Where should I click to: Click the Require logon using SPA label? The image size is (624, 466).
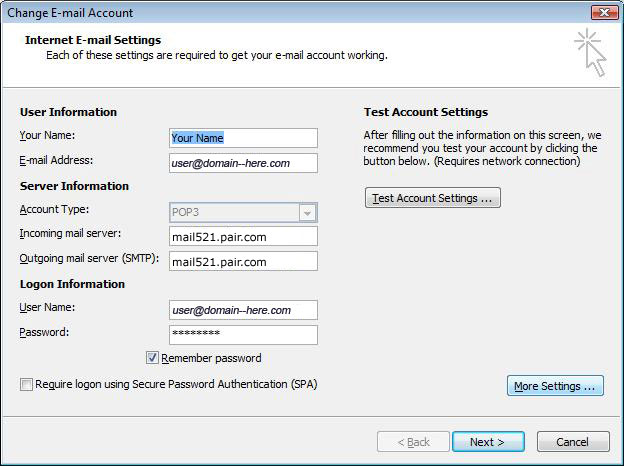(x=176, y=384)
